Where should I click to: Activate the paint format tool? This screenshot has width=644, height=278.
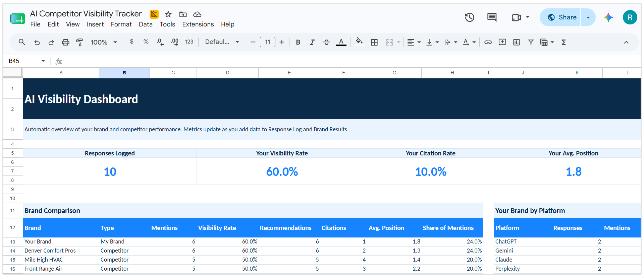tap(79, 42)
